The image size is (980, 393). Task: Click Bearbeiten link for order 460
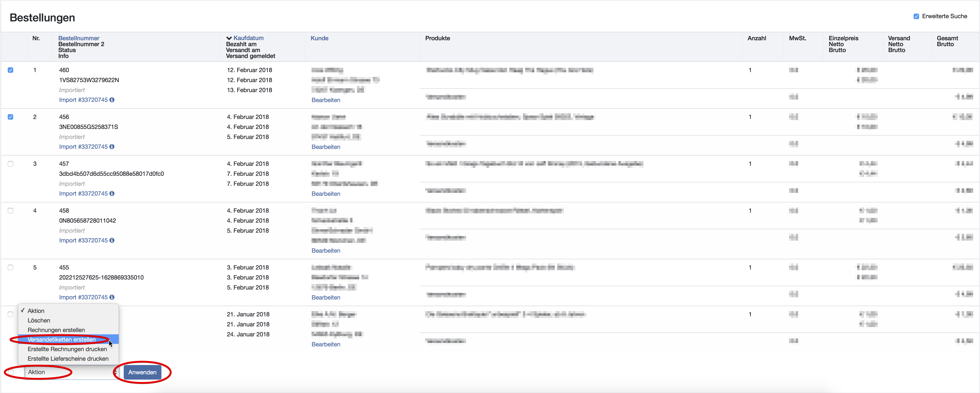pos(326,100)
